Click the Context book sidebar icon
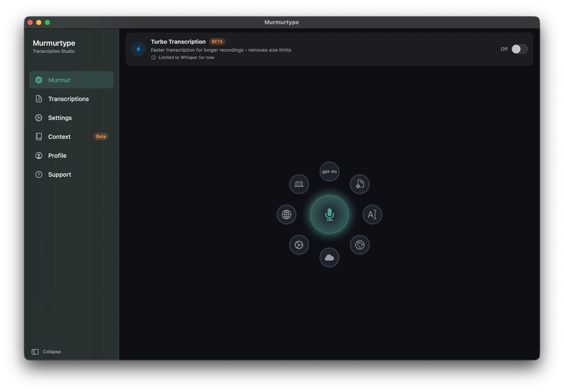The width and height of the screenshot is (564, 392). 39,137
